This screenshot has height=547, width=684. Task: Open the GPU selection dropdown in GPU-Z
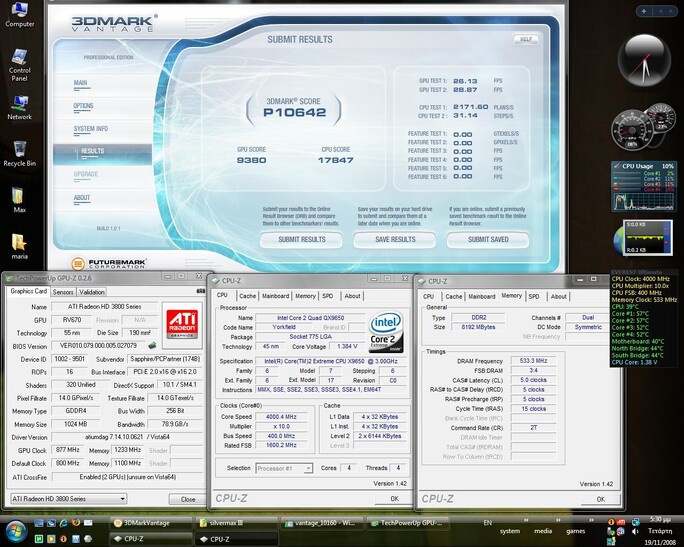(68, 499)
